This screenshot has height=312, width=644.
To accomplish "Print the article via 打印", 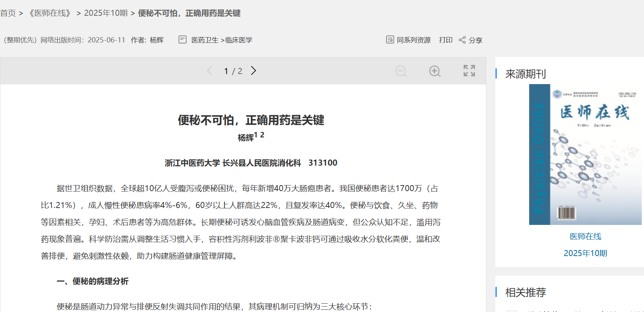I will pyautogui.click(x=445, y=40).
